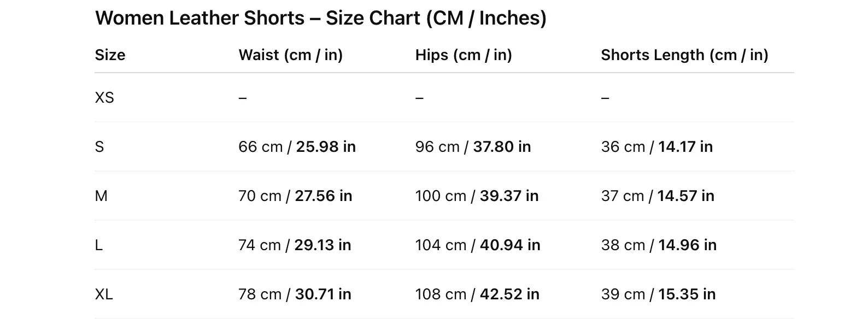Select the 39 cm / 15.35 in length cell
The height and width of the screenshot is (319, 868).
(658, 294)
